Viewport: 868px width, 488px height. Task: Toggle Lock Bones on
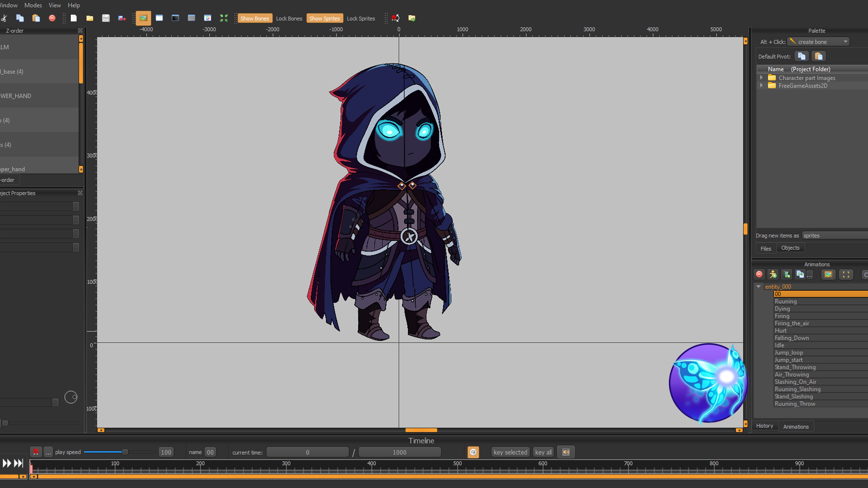click(289, 18)
